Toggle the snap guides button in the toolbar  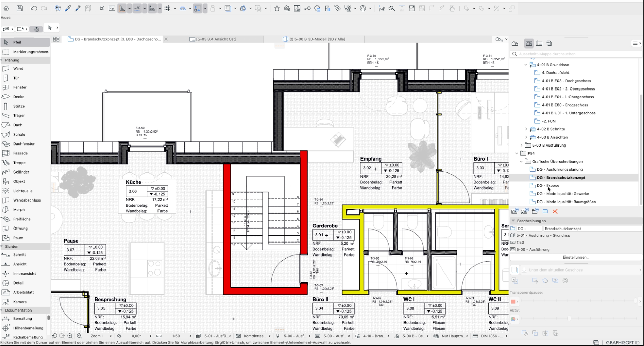(x=137, y=8)
